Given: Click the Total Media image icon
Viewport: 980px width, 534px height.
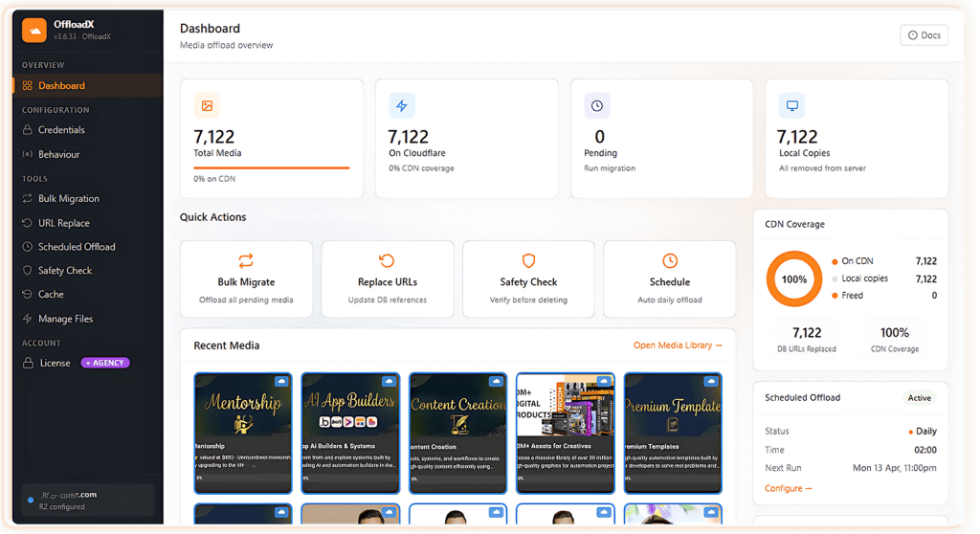Looking at the screenshot, I should pos(207,105).
